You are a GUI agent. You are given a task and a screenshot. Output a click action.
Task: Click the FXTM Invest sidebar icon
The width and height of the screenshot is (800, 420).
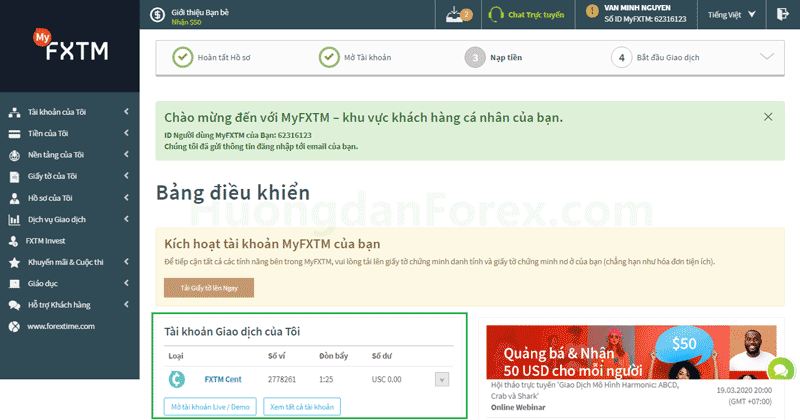tap(14, 241)
